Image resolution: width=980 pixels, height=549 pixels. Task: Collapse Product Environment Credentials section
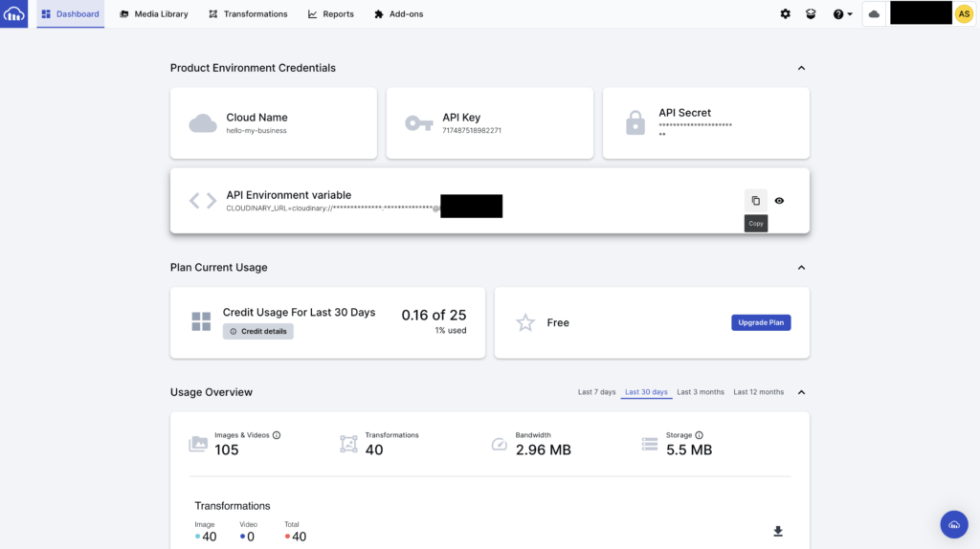[801, 68]
